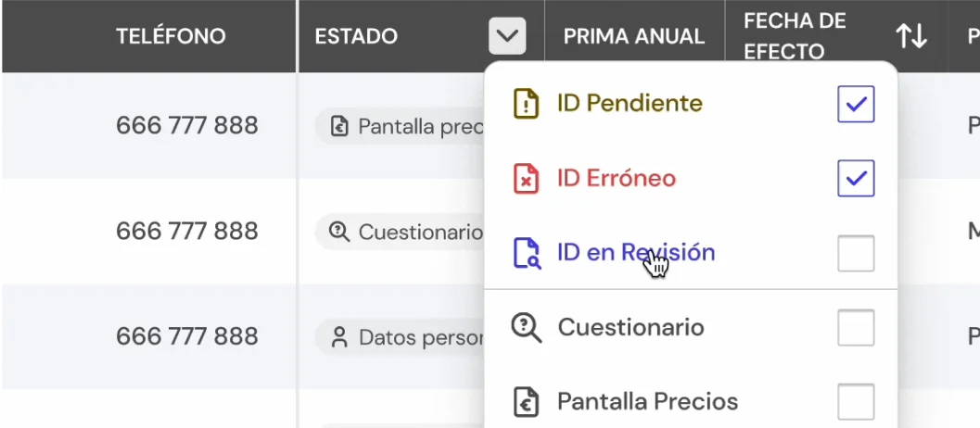980x428 pixels.
Task: Select the ID en Revisión filter option
Action: [x=636, y=253]
